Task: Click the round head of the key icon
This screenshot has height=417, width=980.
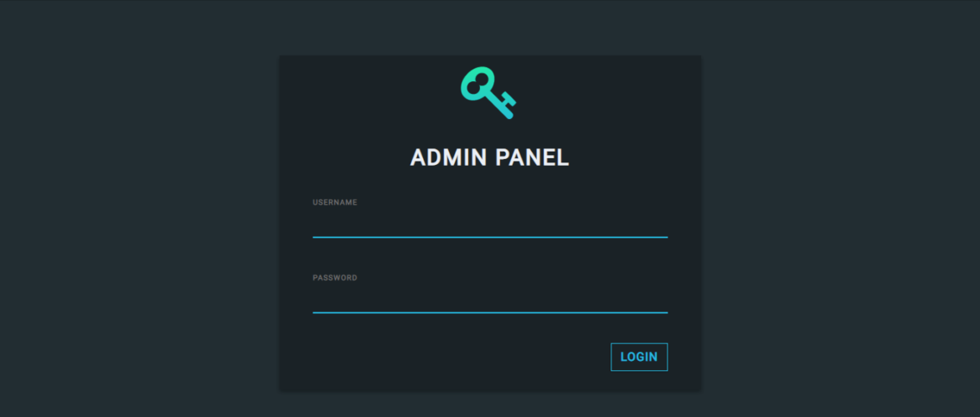Action: (x=476, y=84)
